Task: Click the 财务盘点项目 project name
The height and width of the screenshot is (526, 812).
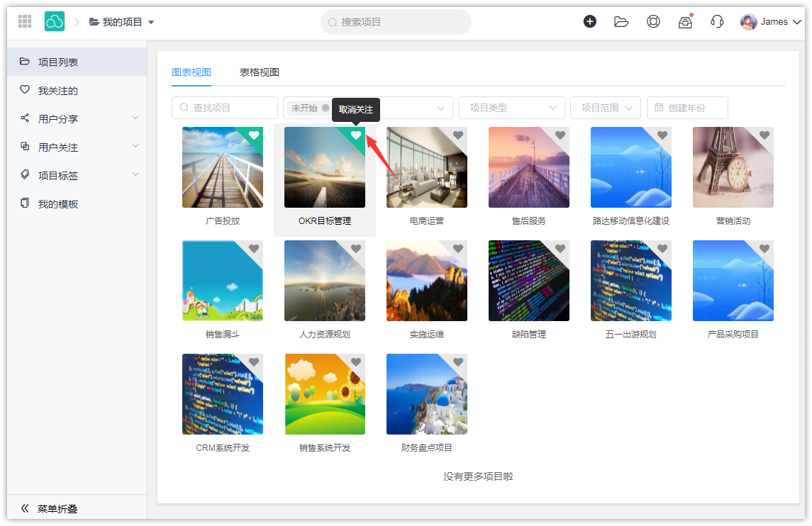Action: pos(427,448)
